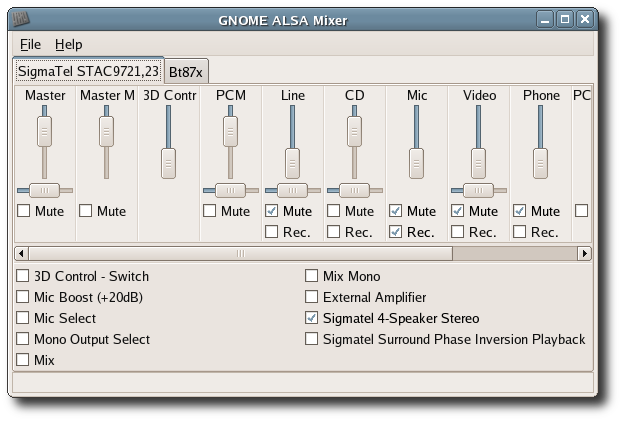This screenshot has height=421, width=622.
Task: Click the mixer application icon in title bar
Action: click(x=21, y=18)
